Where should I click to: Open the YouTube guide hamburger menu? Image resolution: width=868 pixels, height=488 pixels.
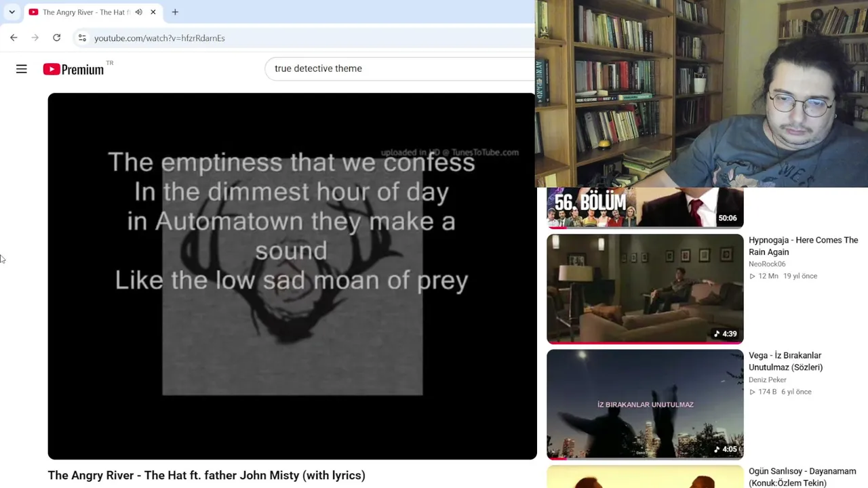click(x=22, y=69)
